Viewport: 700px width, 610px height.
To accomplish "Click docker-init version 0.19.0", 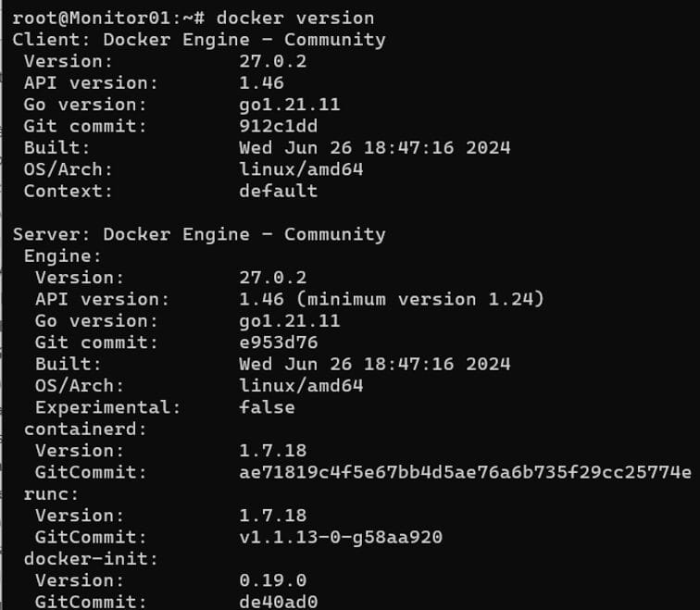I will [x=273, y=580].
